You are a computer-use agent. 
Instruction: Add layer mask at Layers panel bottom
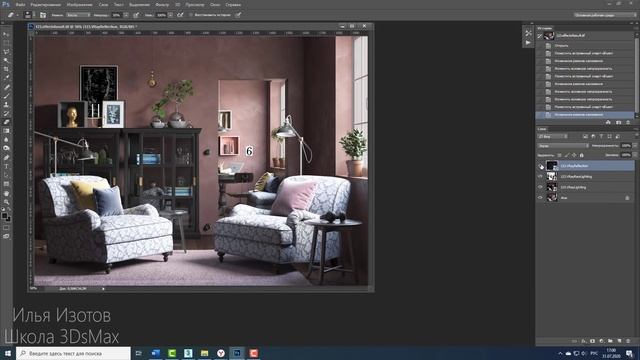tap(592, 341)
